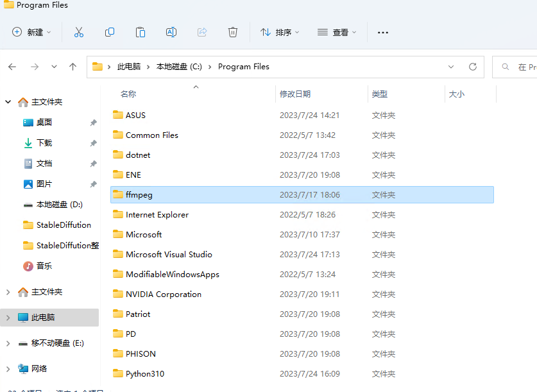Click the pin icon beside 下载
The image size is (537, 392).
(93, 143)
